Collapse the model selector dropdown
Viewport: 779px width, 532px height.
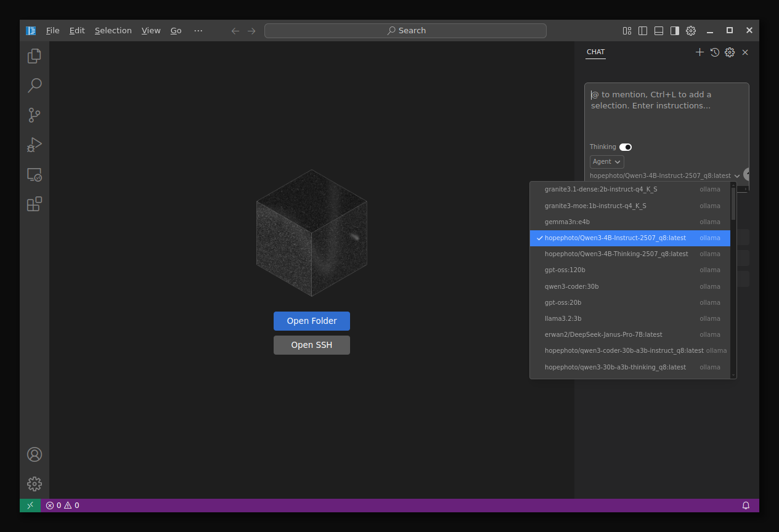tap(665, 176)
